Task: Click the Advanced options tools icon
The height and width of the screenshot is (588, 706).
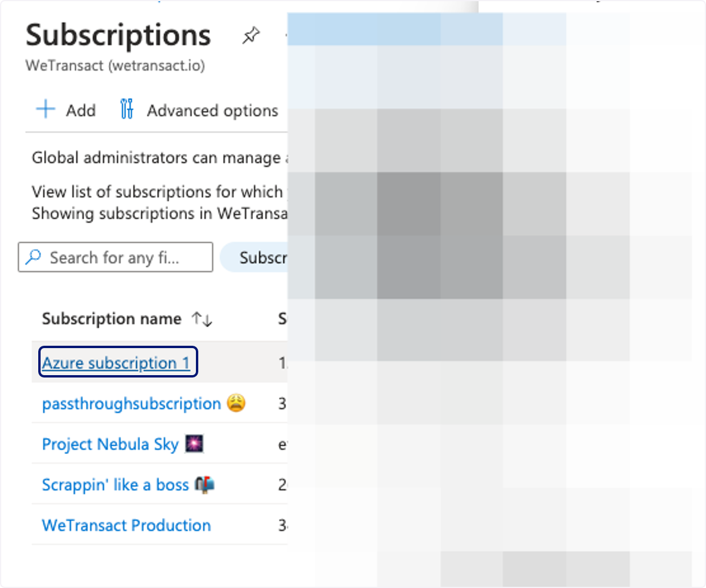Action: 126,110
